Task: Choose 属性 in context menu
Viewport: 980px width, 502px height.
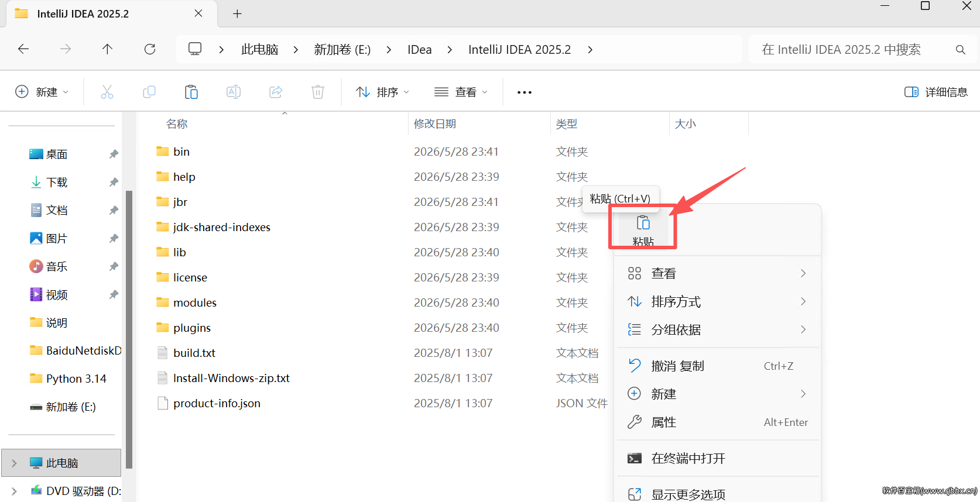Action: click(x=718, y=422)
